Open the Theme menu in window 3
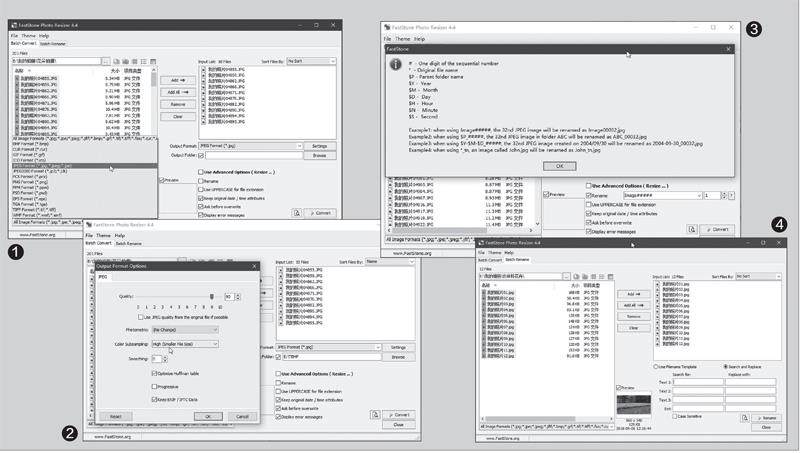The width and height of the screenshot is (800, 453). pyautogui.click(x=403, y=39)
